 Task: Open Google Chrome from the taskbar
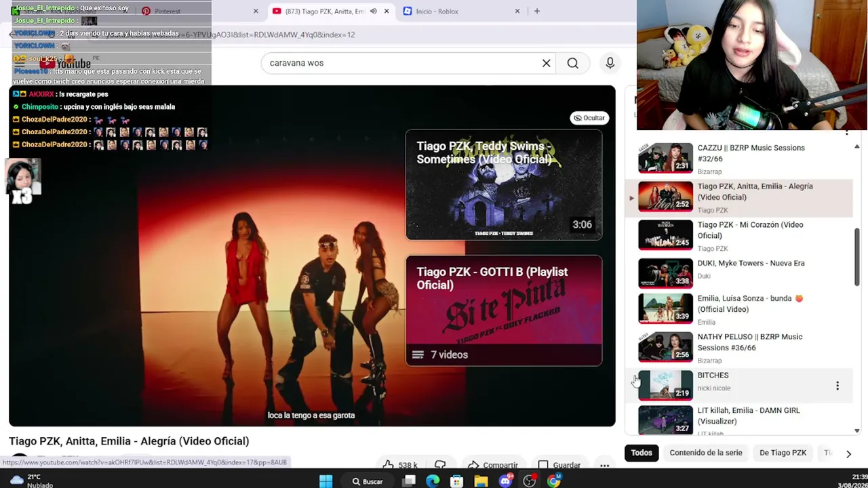coord(554,481)
